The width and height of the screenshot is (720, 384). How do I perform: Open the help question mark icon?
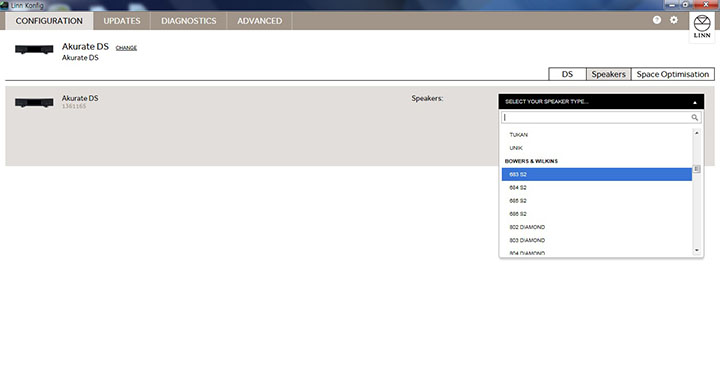tap(657, 20)
